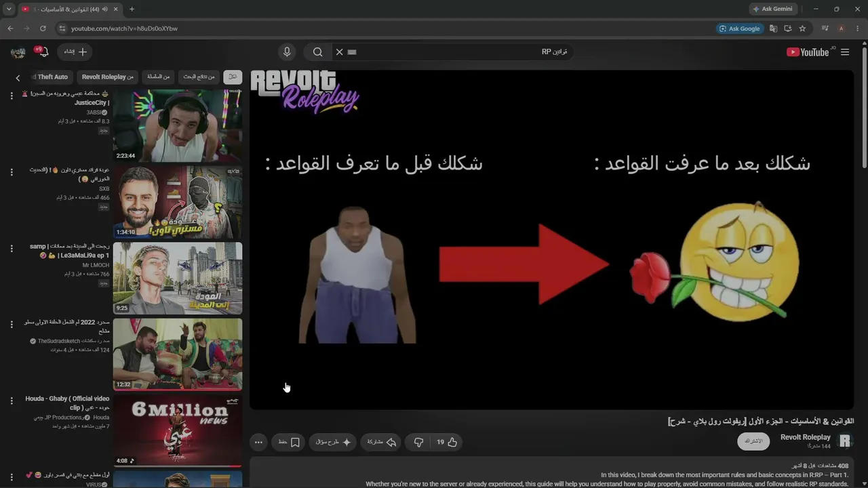Click the magnifier search button
Screen dimensions: 868x488
[317, 52]
